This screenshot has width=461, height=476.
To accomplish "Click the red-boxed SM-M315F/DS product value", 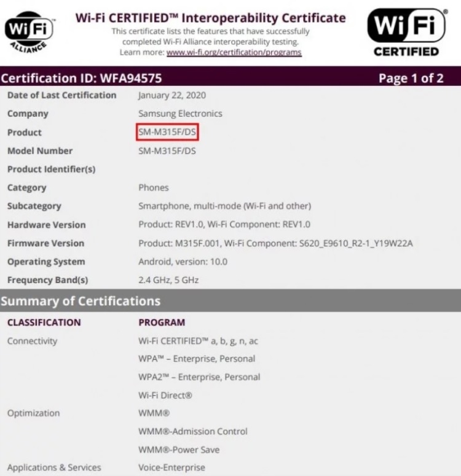I will (x=167, y=132).
